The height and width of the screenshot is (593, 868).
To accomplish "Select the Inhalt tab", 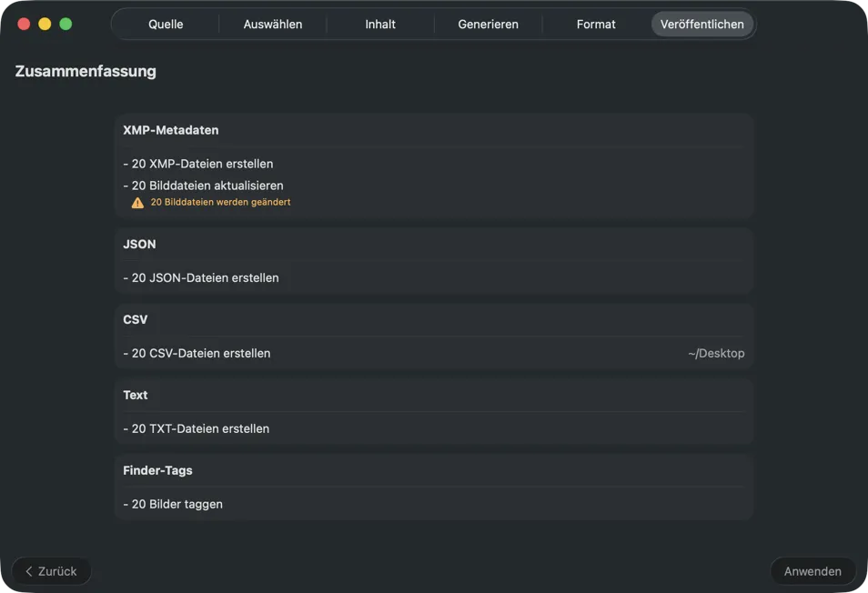I will [x=380, y=25].
